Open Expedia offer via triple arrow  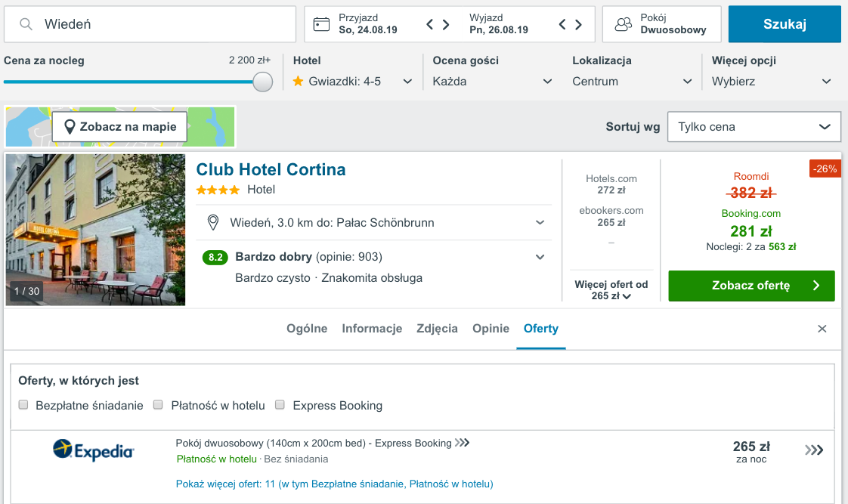tap(814, 450)
